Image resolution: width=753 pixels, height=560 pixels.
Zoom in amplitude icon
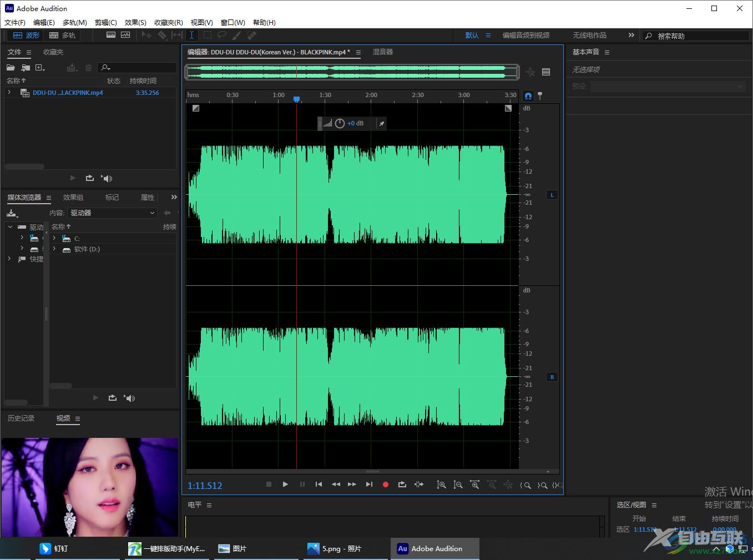(x=441, y=485)
